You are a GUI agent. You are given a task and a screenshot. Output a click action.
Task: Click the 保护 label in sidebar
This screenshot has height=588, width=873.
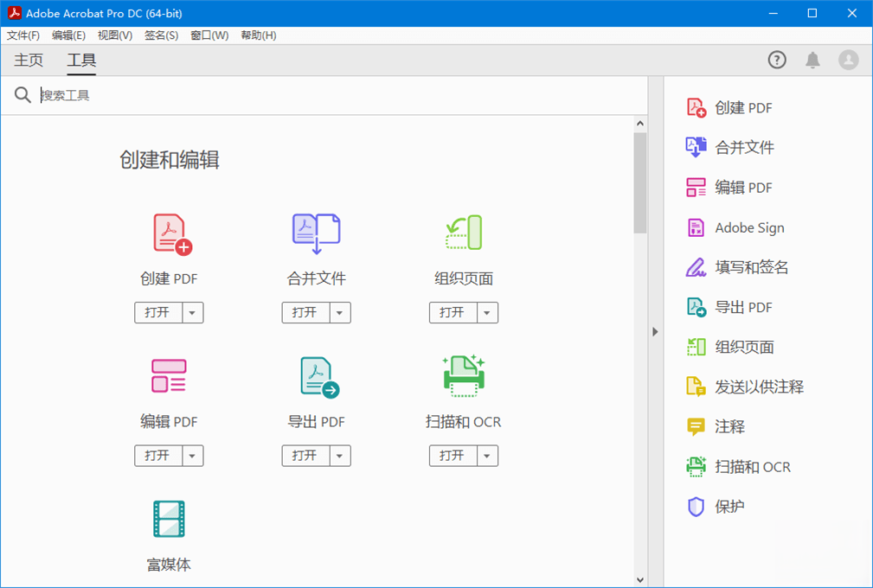coord(730,507)
